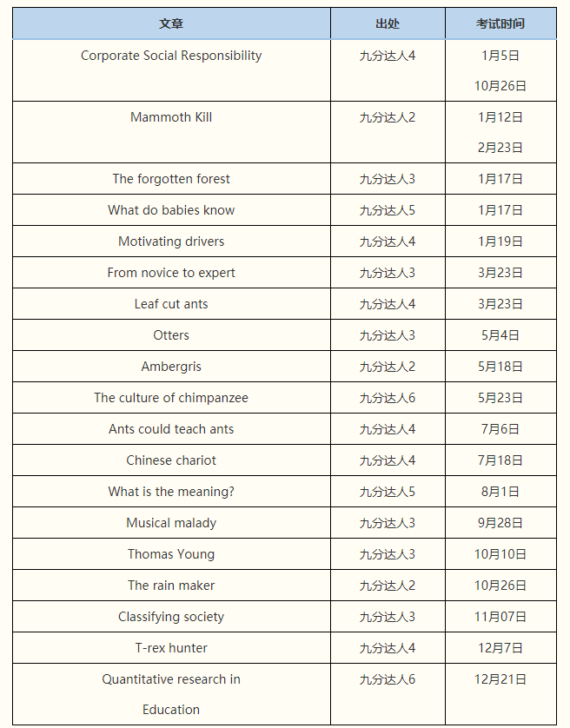Select the T-rex hunter article title
Image resolution: width=570 pixels, height=728 pixels.
[171, 648]
